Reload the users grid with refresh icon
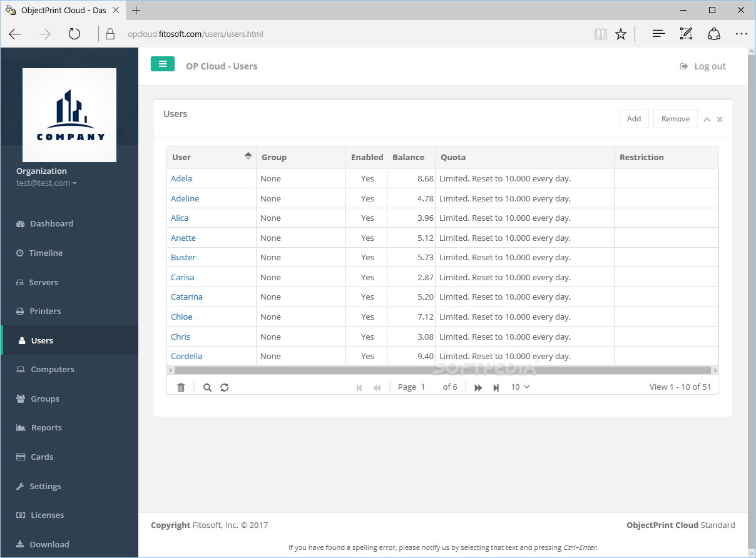The width and height of the screenshot is (756, 558). tap(224, 387)
